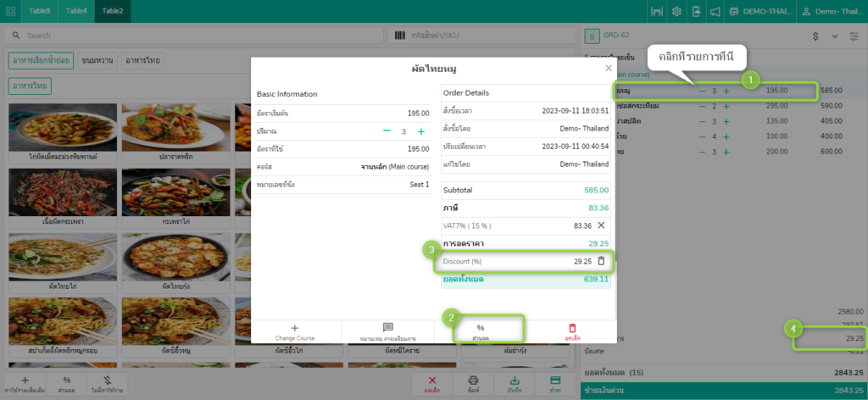Image resolution: width=868 pixels, height=400 pixels.
Task: Remove the VAT7% tax line
Action: 601,225
